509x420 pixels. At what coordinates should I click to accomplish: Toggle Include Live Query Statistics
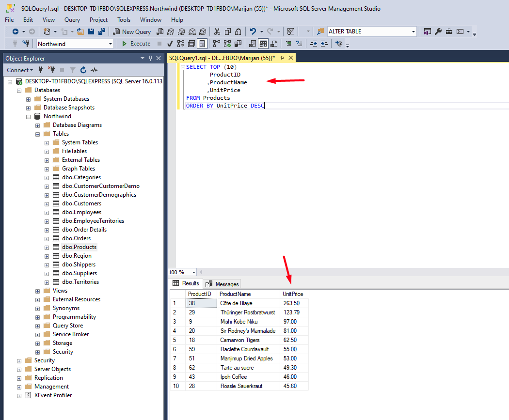tap(227, 44)
